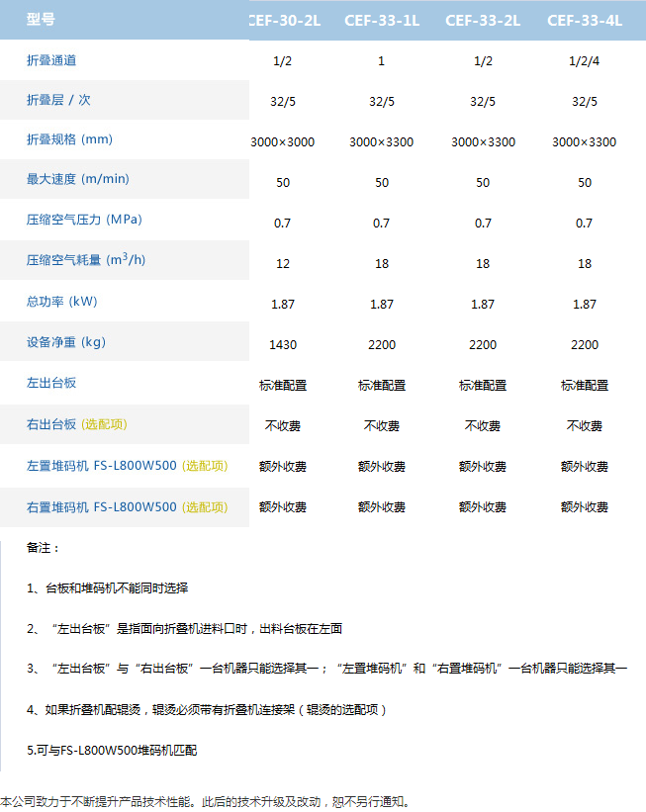Click 选配项 tag beside 右置堆码机
Viewport: 646px width, 812px height.
coord(205,507)
